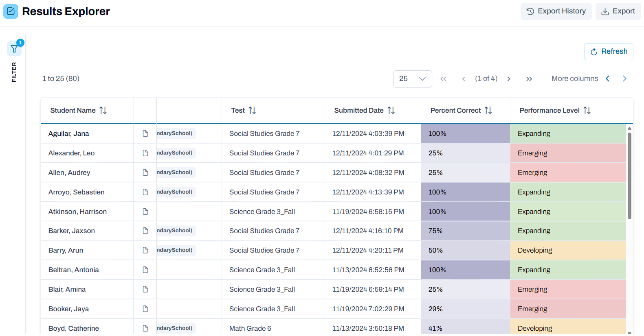The width and height of the screenshot is (644, 336).
Task: Click date 11/13/2024 3:50:18 PM
Action: 368,328
